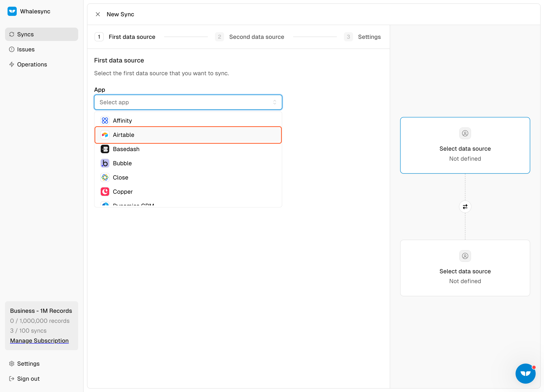Select the Affinity app icon
This screenshot has width=544, height=392.
105,121
